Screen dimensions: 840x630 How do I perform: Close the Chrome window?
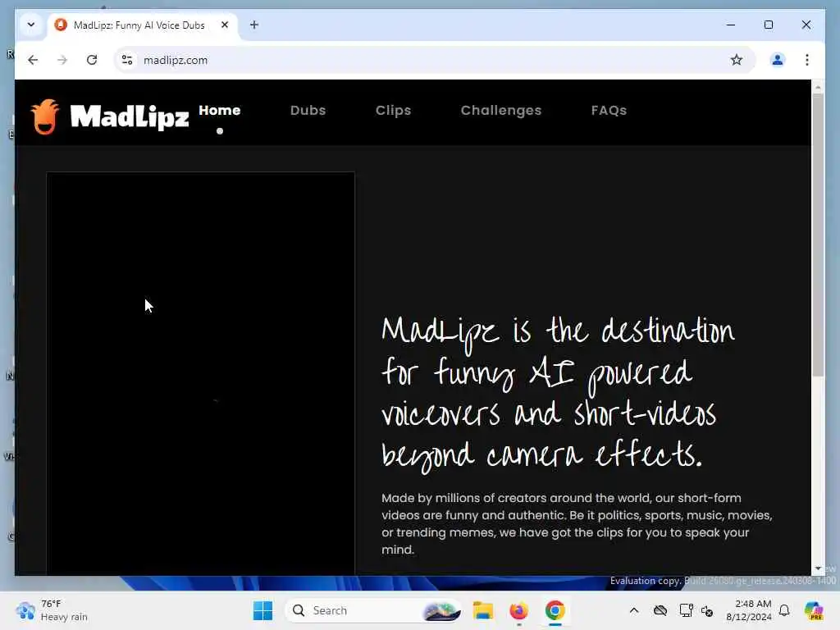pos(806,25)
